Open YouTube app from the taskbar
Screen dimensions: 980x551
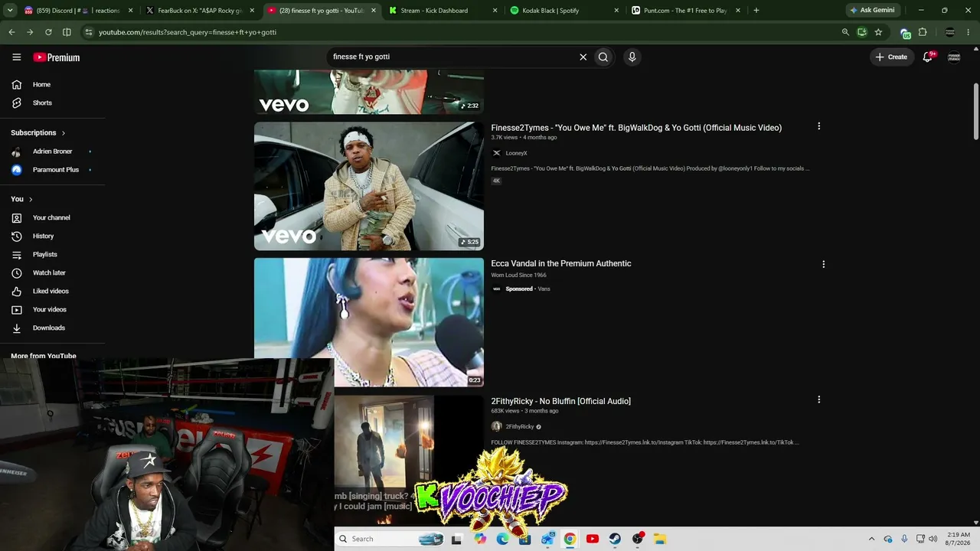[x=592, y=539]
